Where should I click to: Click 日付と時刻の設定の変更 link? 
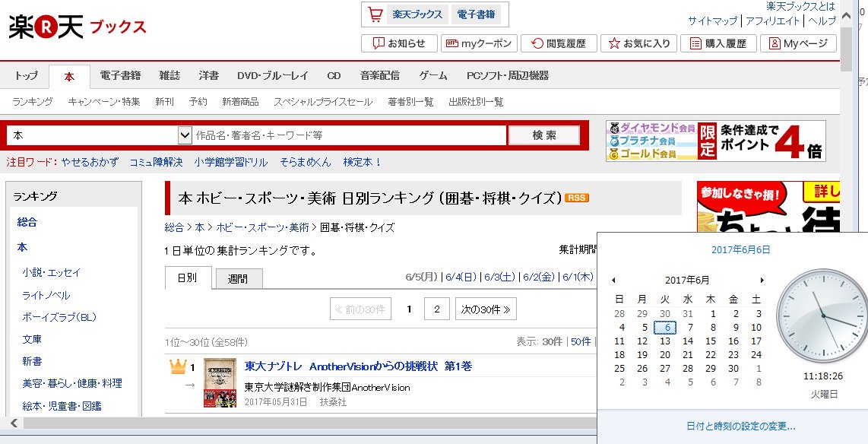point(740,427)
